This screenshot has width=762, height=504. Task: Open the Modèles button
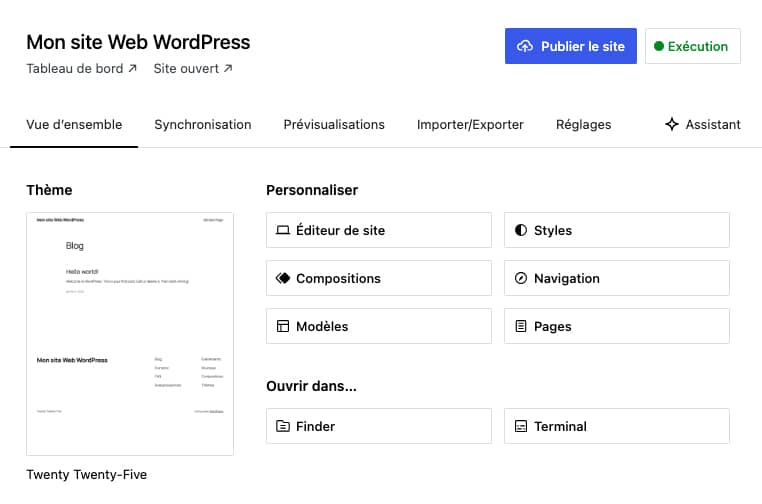(x=379, y=326)
